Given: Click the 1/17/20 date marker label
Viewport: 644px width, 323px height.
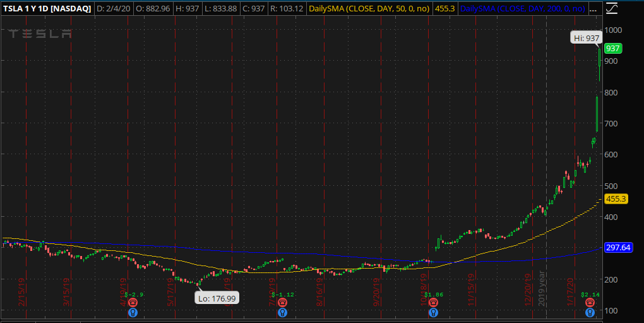Looking at the screenshot, I should click(570, 292).
